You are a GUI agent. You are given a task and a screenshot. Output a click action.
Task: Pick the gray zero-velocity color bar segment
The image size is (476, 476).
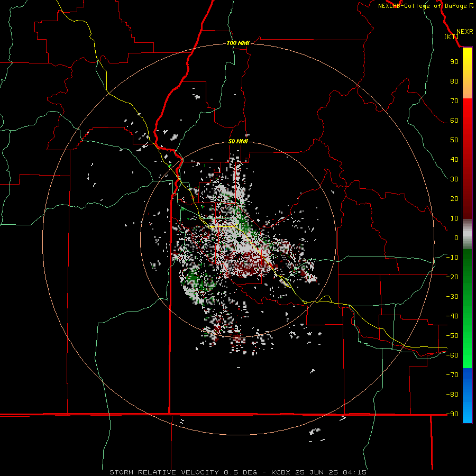point(467,234)
